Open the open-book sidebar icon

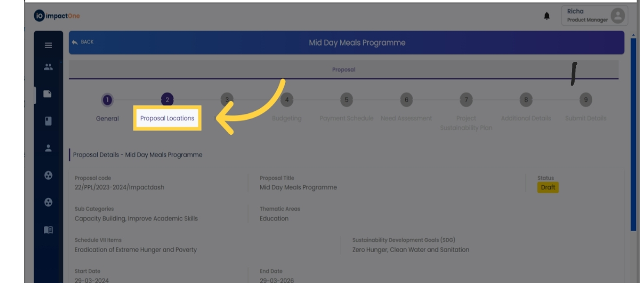tap(49, 230)
